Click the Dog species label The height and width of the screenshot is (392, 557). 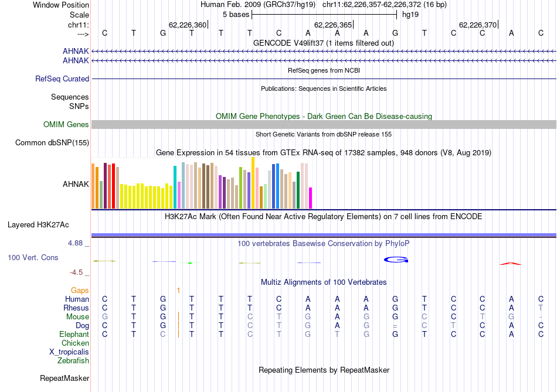pos(82,326)
